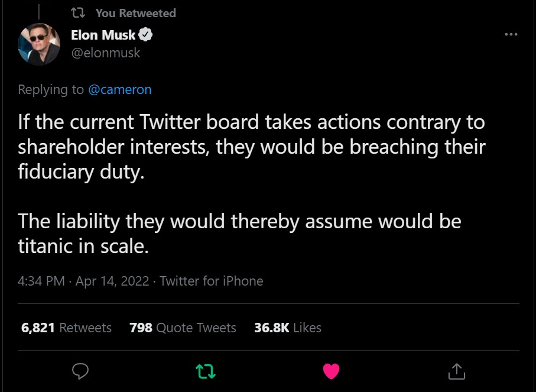The width and height of the screenshot is (536, 392).
Task: Undo the retweet via green arrows icon
Action: 206,371
